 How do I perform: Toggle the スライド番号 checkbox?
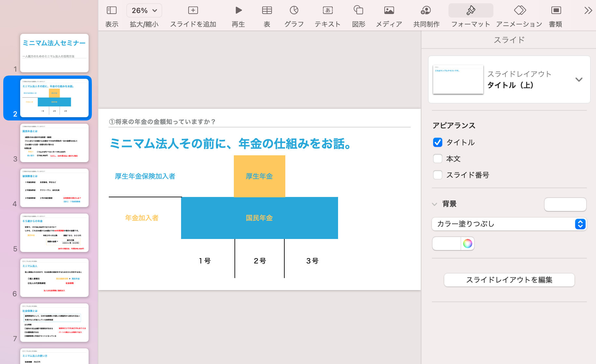pos(438,175)
